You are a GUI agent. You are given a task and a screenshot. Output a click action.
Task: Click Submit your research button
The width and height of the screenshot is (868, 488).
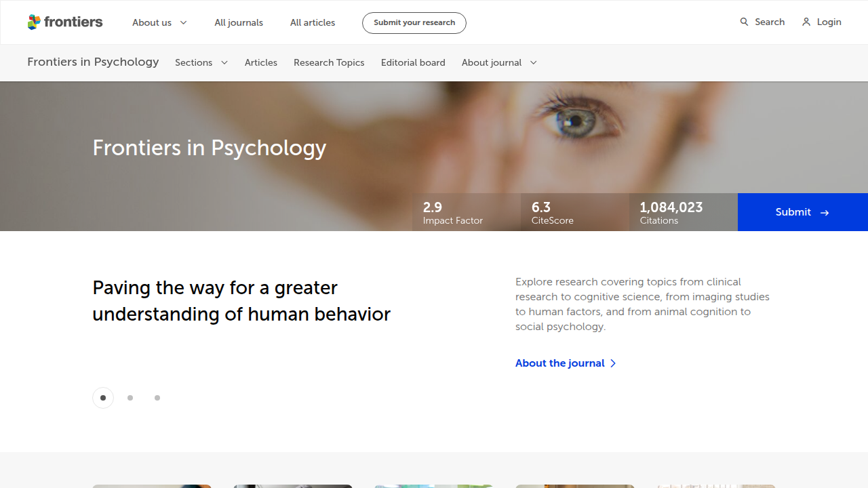click(414, 22)
